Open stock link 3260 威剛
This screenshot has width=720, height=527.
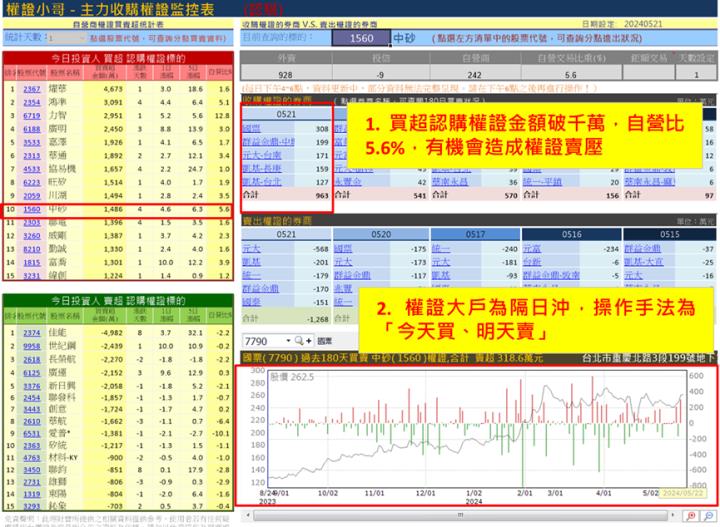pyautogui.click(x=32, y=236)
